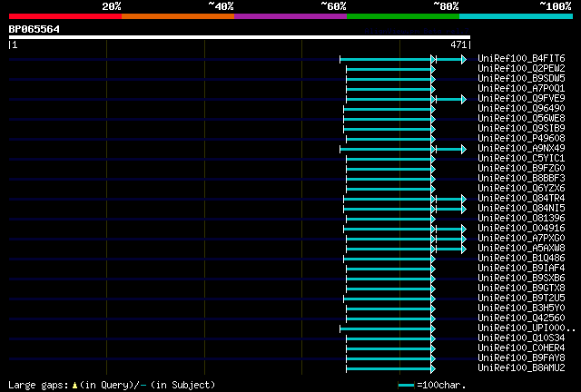
Task: Select the UniRef100_B9GTX8 label
Action: point(521,289)
